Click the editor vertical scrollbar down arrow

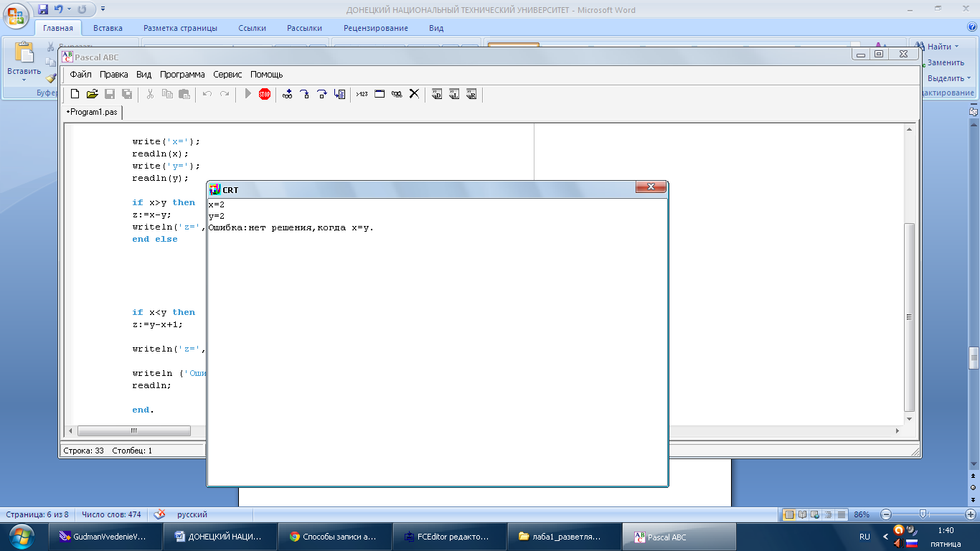(x=910, y=418)
